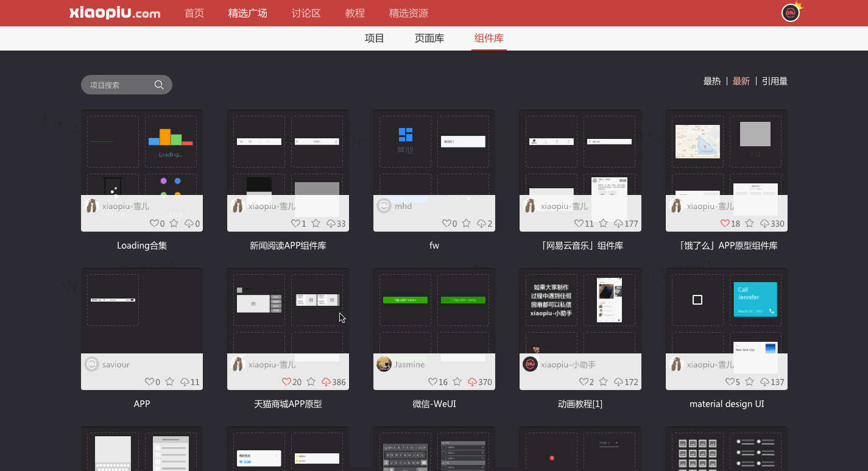Viewport: 868px width, 471px height.
Task: Click the heart on the APP card by saviour
Action: [149, 382]
